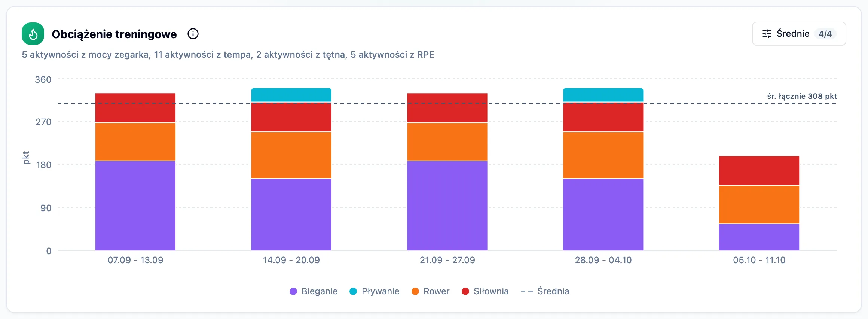Screen dimensions: 868x319
Task: Click the purple Bieganie segment for 05.10 - 11.10
Action: pos(759,237)
